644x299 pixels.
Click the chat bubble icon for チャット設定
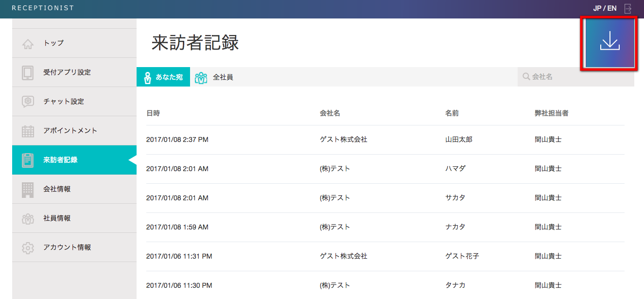point(28,102)
